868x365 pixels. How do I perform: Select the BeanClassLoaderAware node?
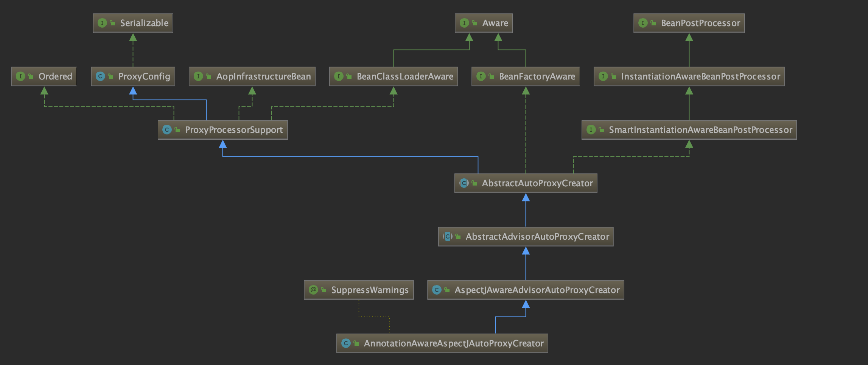pyautogui.click(x=394, y=76)
